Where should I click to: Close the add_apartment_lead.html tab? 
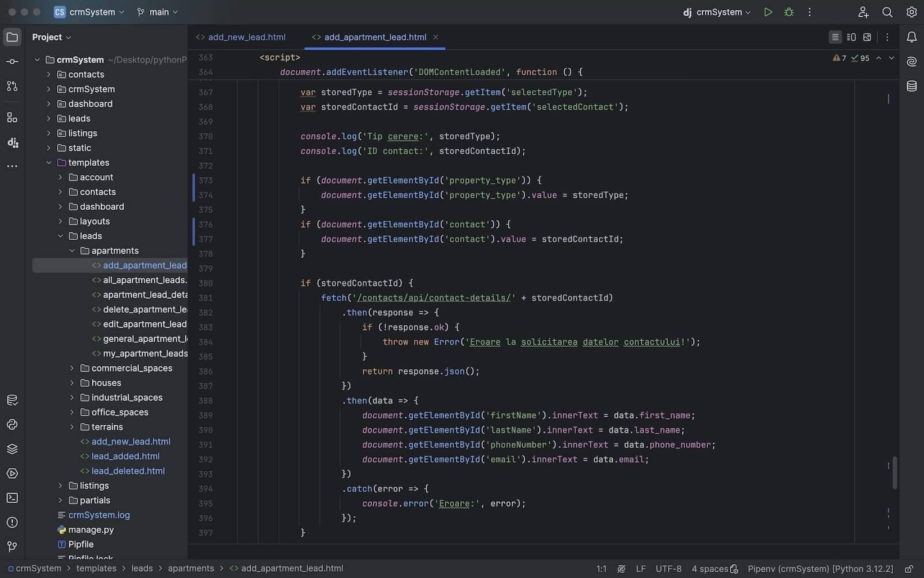(x=435, y=37)
